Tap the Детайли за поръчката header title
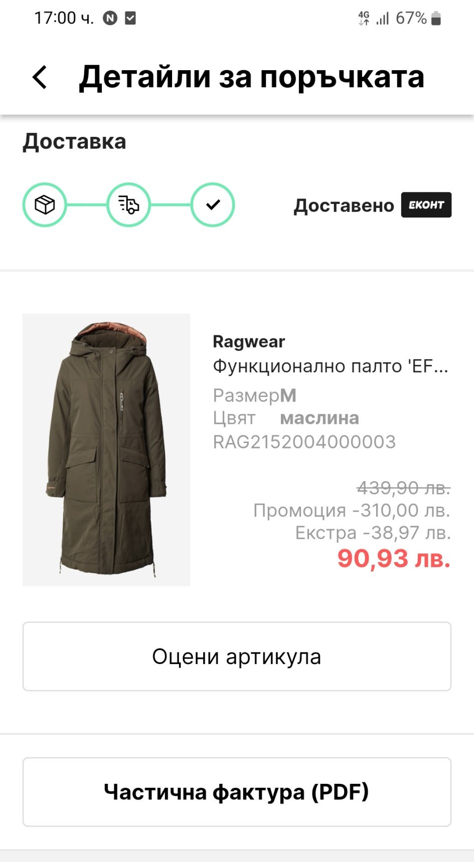 251,77
